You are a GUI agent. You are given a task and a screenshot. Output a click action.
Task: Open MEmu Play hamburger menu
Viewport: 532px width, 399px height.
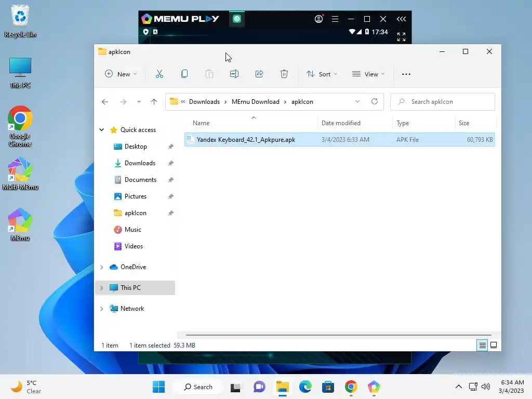(x=335, y=19)
